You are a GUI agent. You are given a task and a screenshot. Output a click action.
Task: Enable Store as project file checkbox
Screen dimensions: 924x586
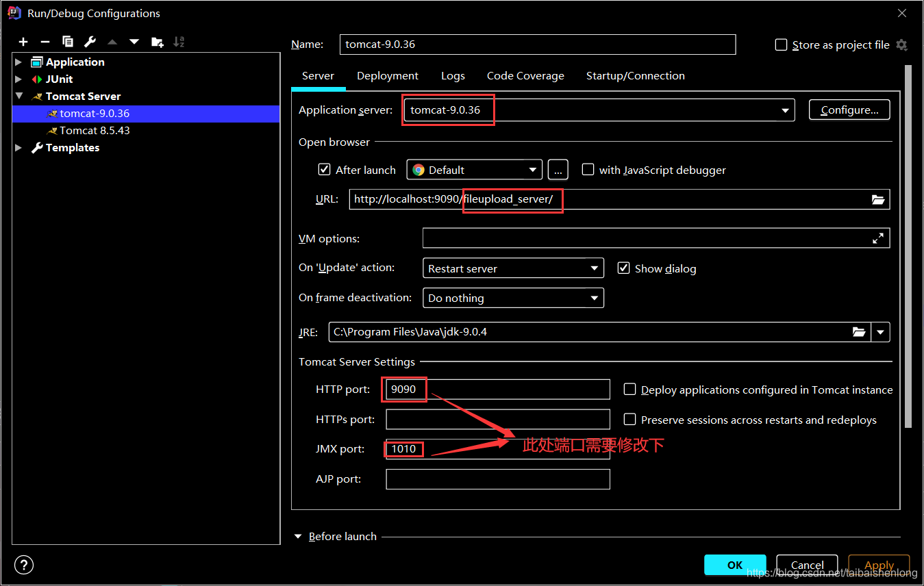pyautogui.click(x=781, y=44)
